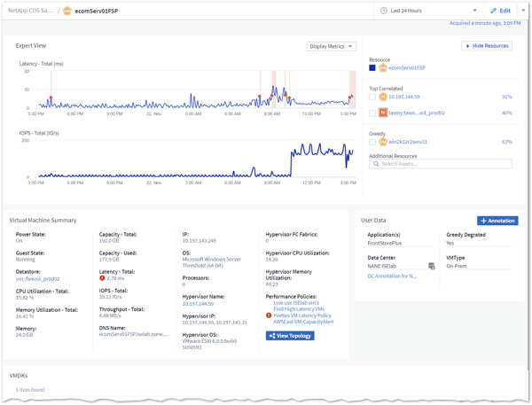Screen dimensions: 532x405
Task: Click the Search Assets input field
Action: 443,164
